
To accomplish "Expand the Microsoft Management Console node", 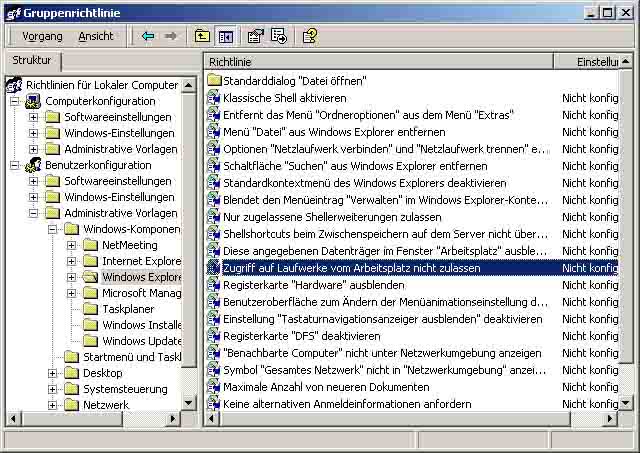I will (x=71, y=293).
